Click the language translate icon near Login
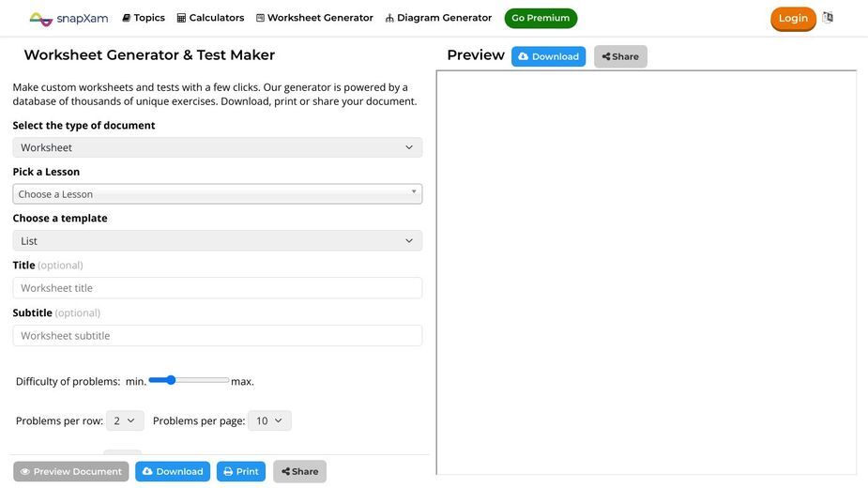Screen dimensions: 868x488 click(x=828, y=18)
